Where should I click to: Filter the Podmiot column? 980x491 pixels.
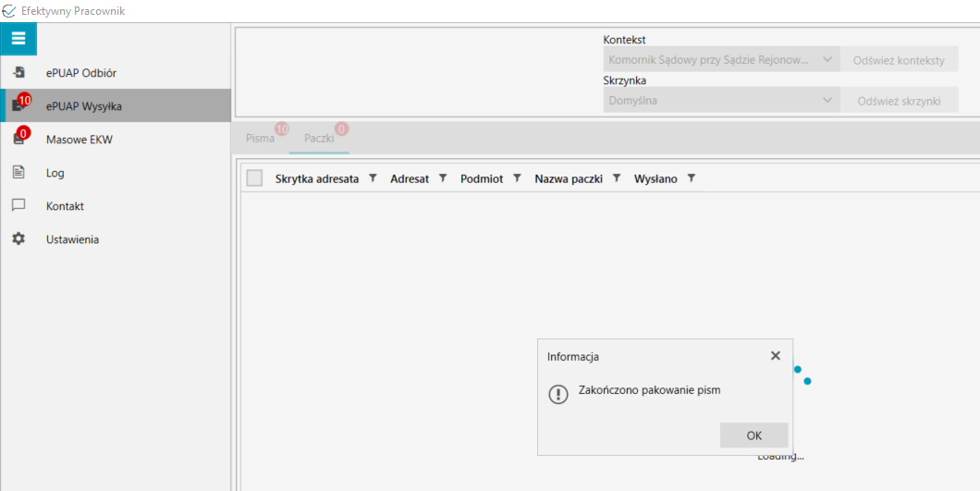(517, 178)
